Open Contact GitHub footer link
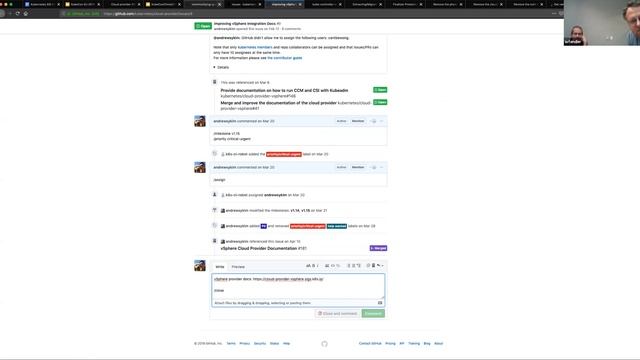Screen dimensions: 640x360 point(370,344)
